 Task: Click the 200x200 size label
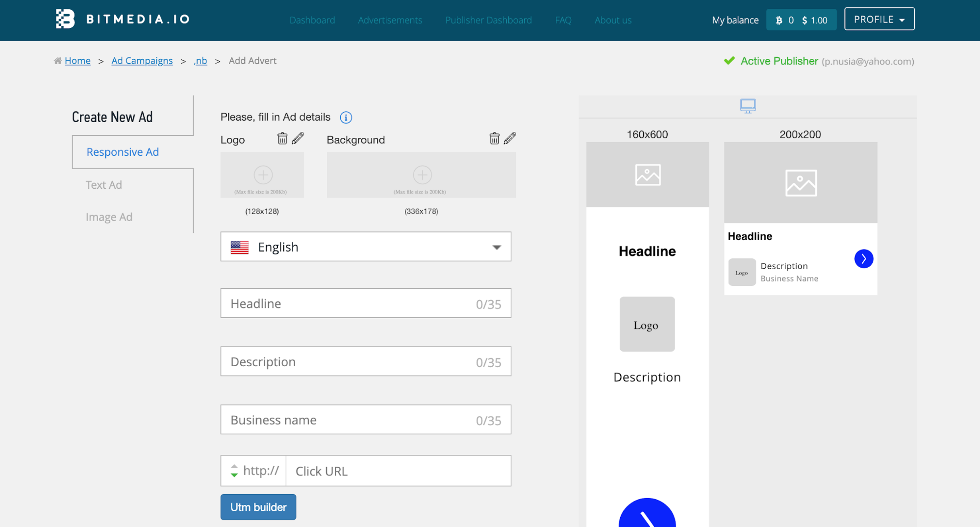tap(800, 134)
